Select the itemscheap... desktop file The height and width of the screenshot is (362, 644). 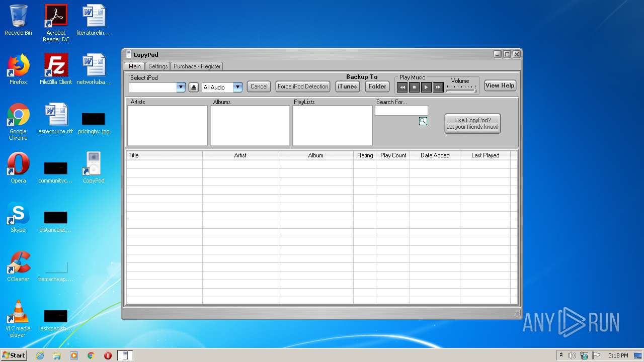click(x=56, y=270)
